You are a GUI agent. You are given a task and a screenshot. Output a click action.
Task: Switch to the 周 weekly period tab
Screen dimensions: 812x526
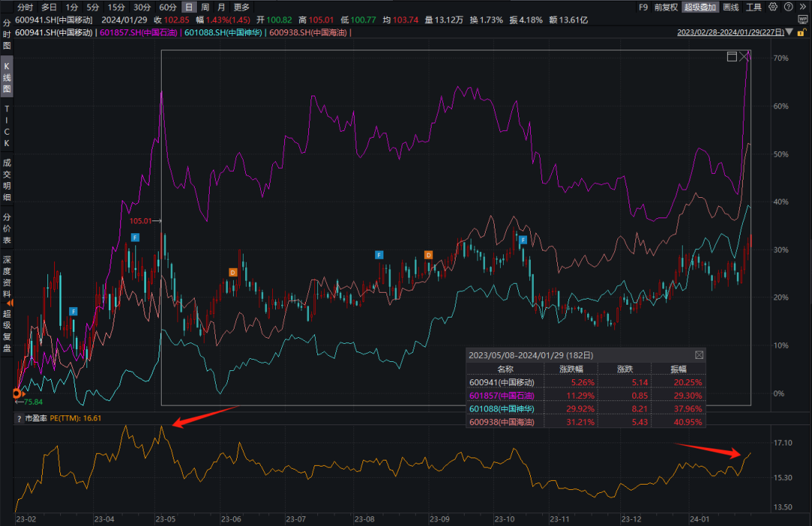pos(205,7)
